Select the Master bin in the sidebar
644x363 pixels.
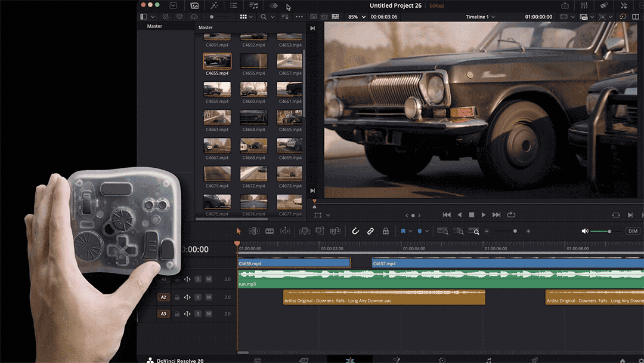point(154,26)
